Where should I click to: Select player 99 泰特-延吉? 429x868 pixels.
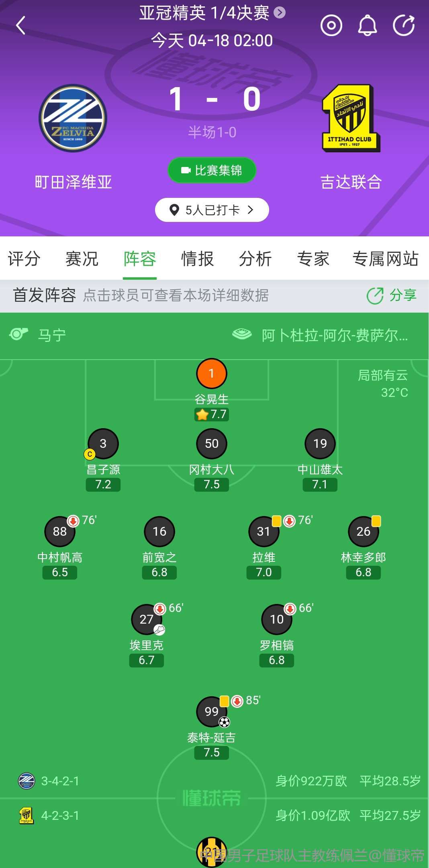(212, 712)
